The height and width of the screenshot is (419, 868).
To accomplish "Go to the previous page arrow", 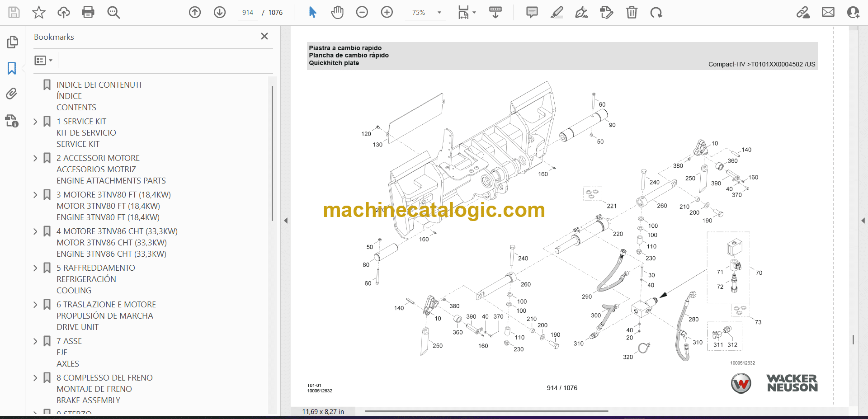I will 195,12.
